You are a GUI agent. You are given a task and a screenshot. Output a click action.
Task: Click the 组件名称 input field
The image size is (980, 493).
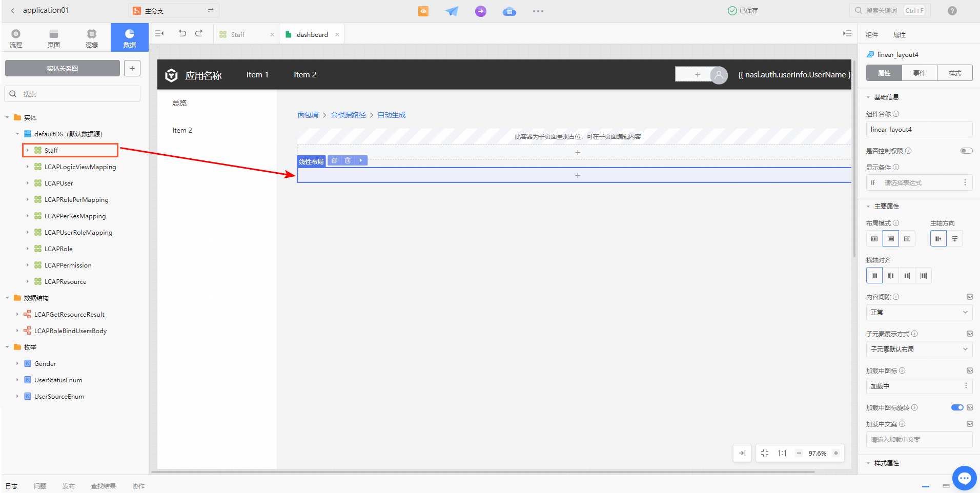click(x=919, y=129)
